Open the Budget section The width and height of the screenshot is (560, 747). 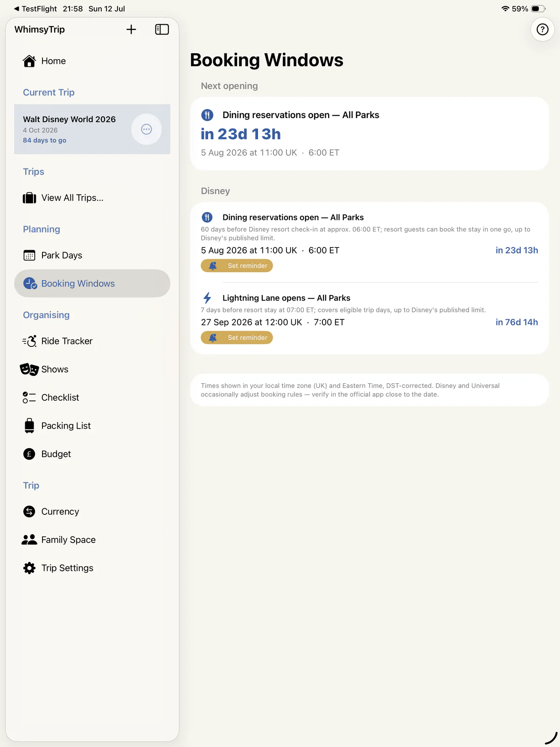point(92,454)
